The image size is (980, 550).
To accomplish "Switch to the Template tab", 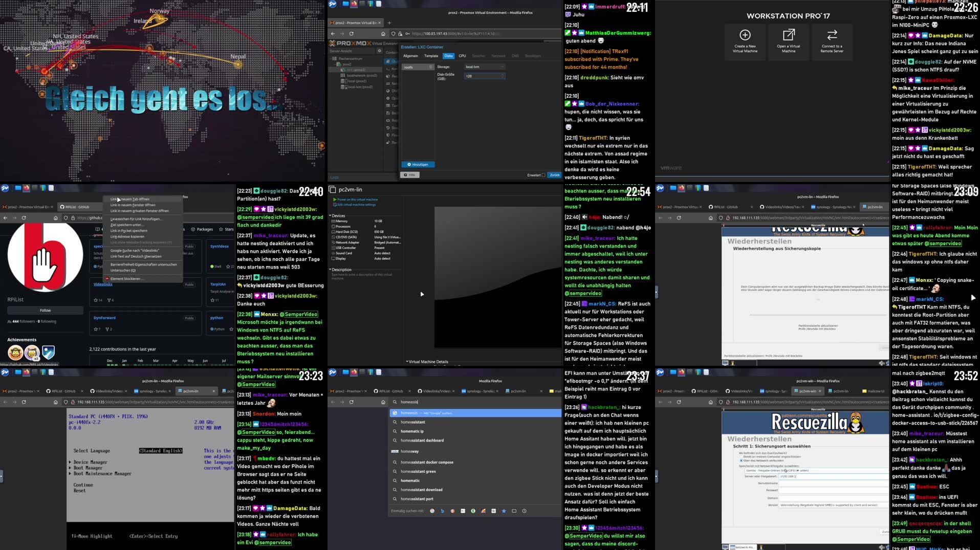I will point(431,56).
